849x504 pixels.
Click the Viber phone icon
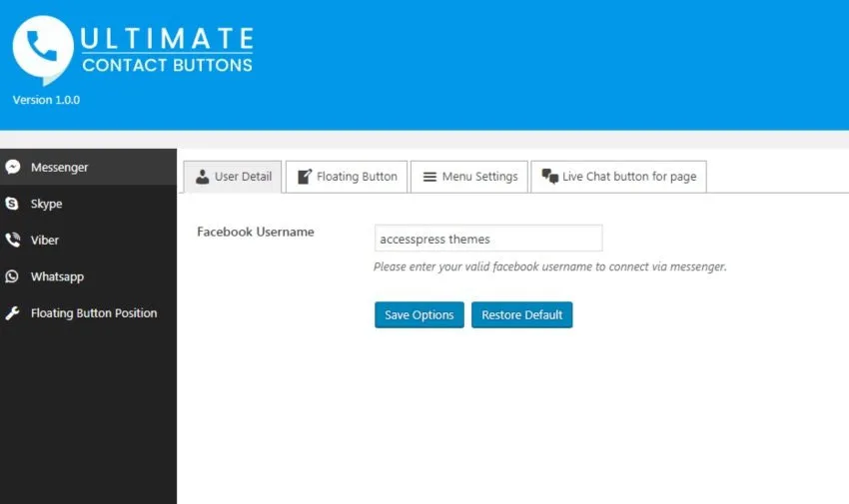12,240
